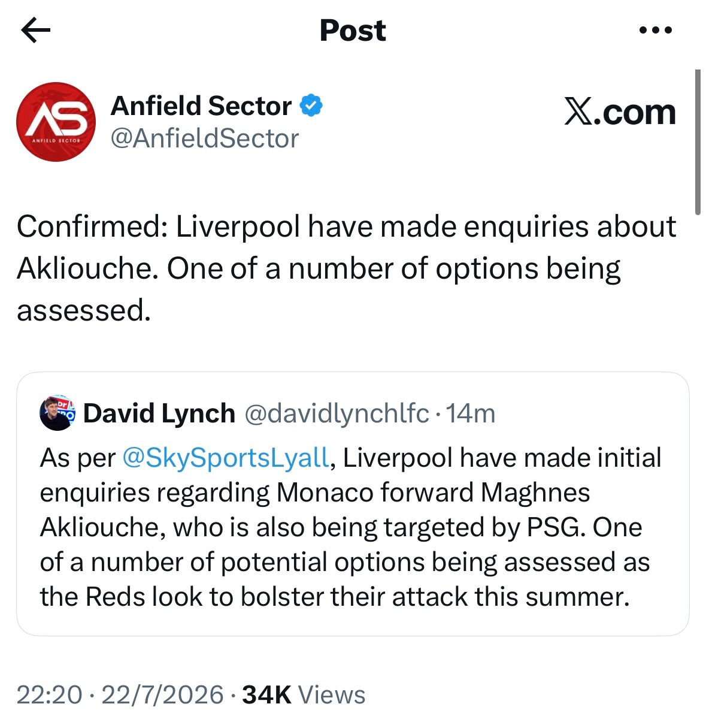Click the Post header title
Viewport: 706px width, 728px height.
(x=353, y=30)
